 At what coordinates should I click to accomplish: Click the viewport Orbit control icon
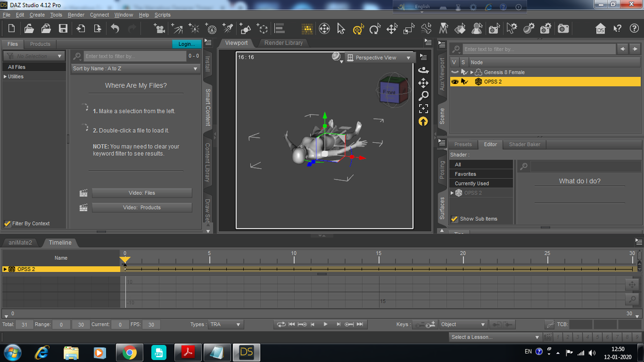tap(424, 70)
